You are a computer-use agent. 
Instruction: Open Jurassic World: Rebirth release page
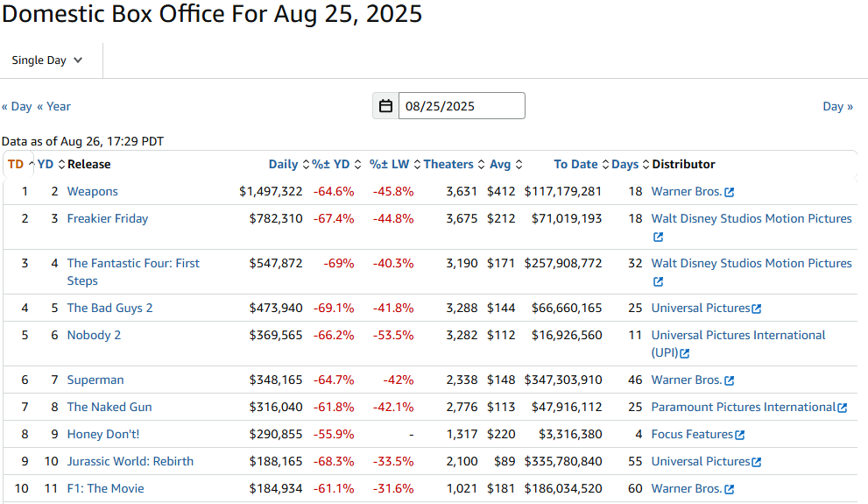[131, 461]
